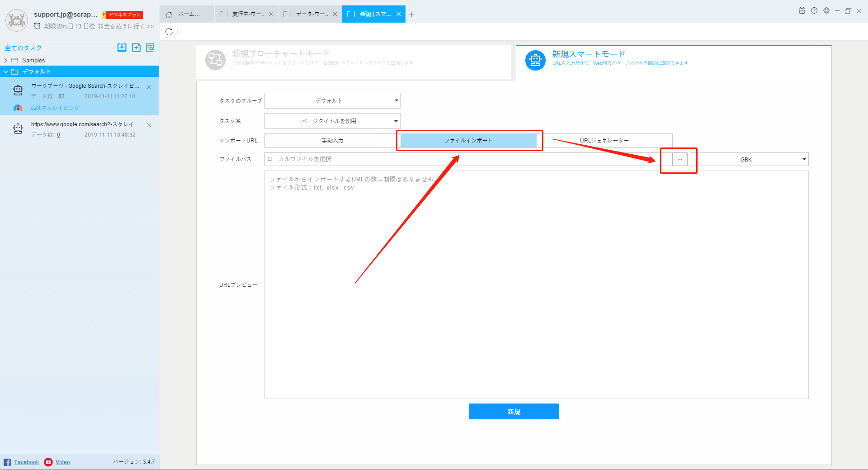Open the gift icon in title bar
Screen dimensions: 868x470
coord(802,11)
